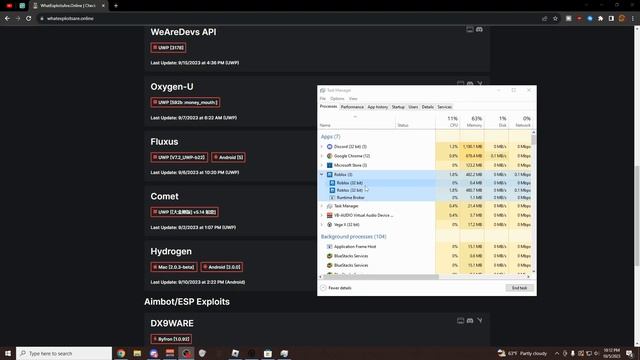640x360 pixels.
Task: Expand the Microsoft Store process group
Action: pyautogui.click(x=322, y=165)
